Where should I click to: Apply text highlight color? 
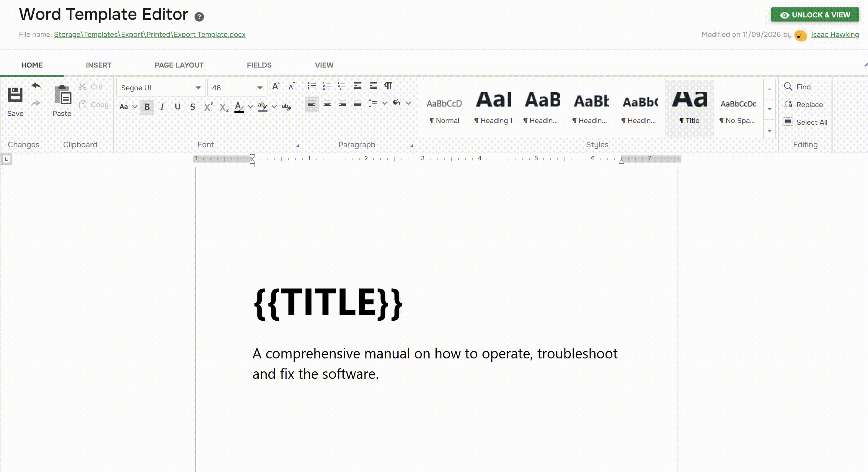click(262, 107)
